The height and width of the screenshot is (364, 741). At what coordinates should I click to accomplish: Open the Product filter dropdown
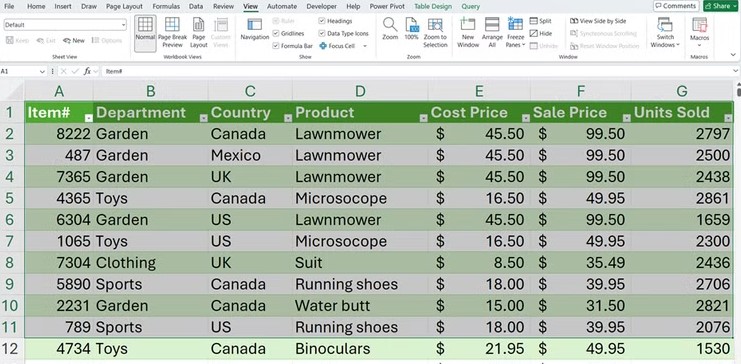[x=423, y=118]
